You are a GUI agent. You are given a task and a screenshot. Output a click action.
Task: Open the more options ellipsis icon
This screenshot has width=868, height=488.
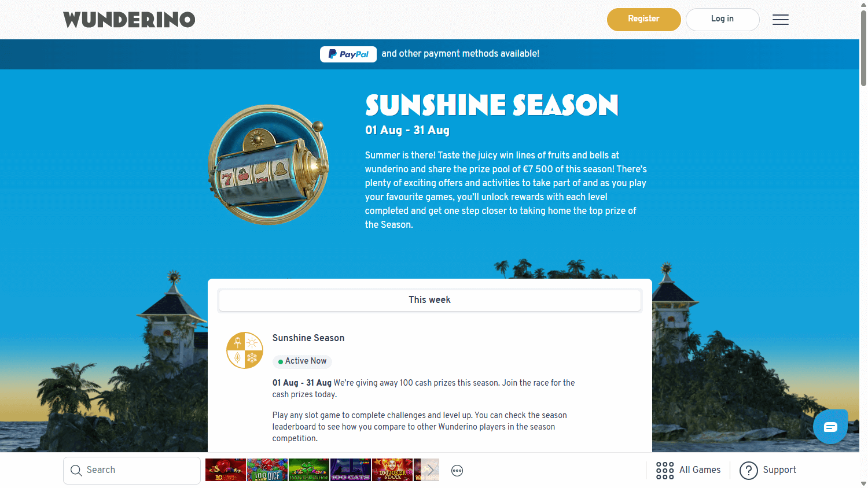tap(457, 470)
